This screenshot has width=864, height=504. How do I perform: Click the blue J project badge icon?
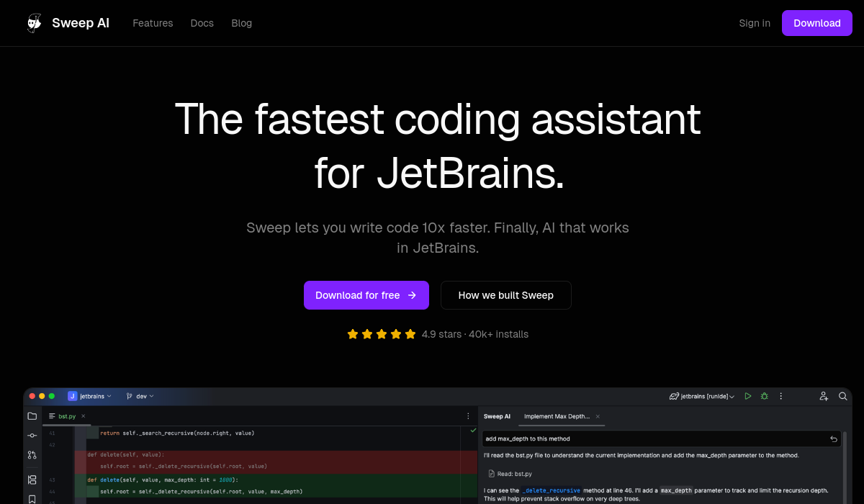72,396
